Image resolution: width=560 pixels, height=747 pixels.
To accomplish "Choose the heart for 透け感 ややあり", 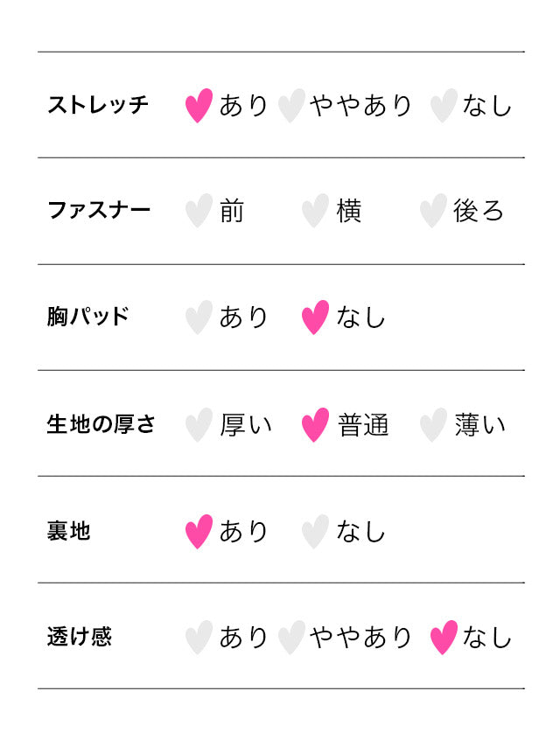I will click(291, 638).
